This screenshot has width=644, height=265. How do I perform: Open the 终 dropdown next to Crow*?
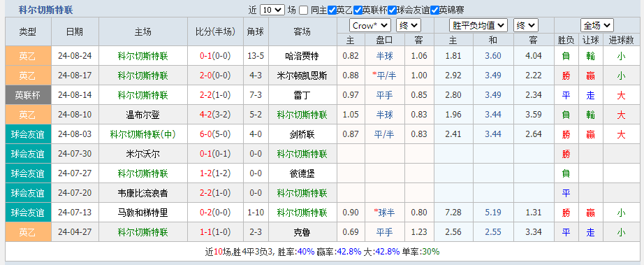pos(408,26)
